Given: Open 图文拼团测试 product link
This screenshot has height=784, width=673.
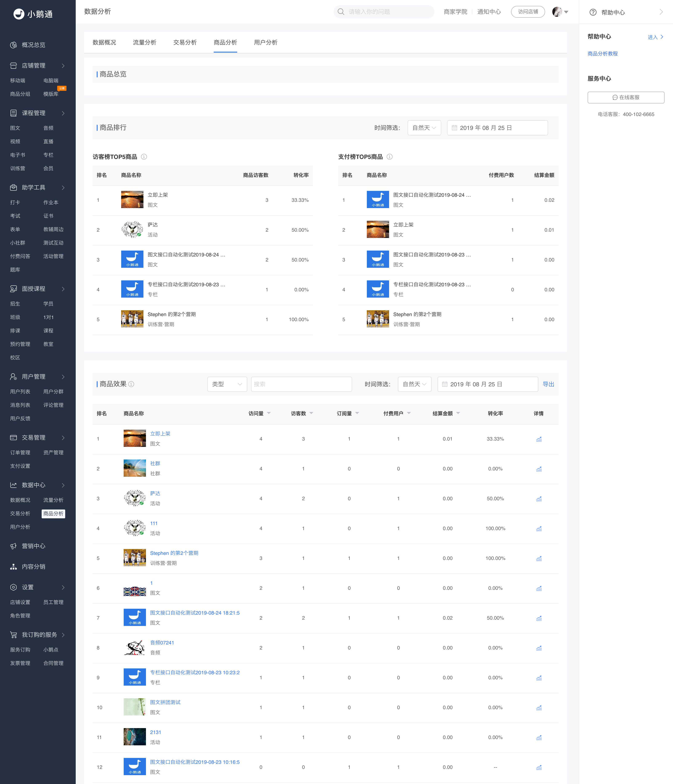Looking at the screenshot, I should pos(165,702).
